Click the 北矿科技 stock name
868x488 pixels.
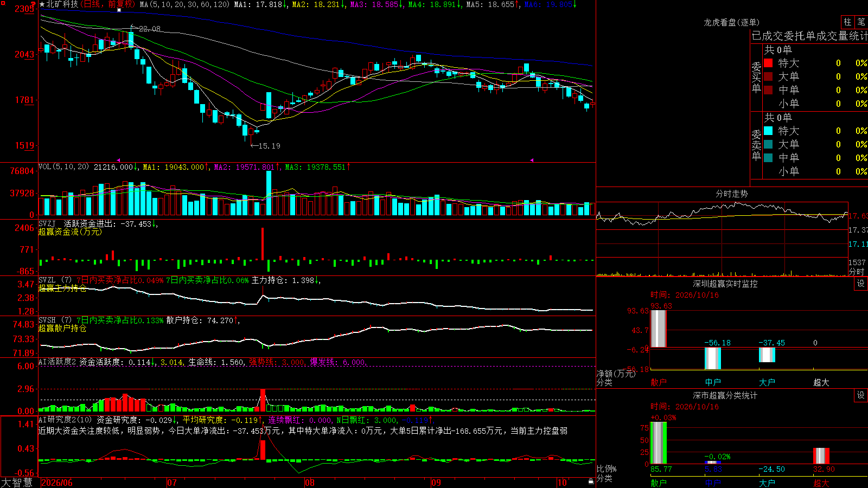tap(62, 4)
